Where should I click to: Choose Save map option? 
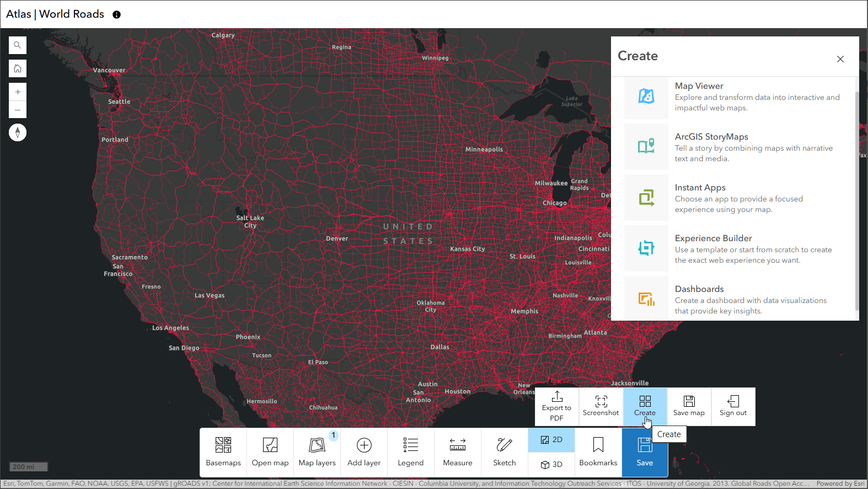pos(689,407)
